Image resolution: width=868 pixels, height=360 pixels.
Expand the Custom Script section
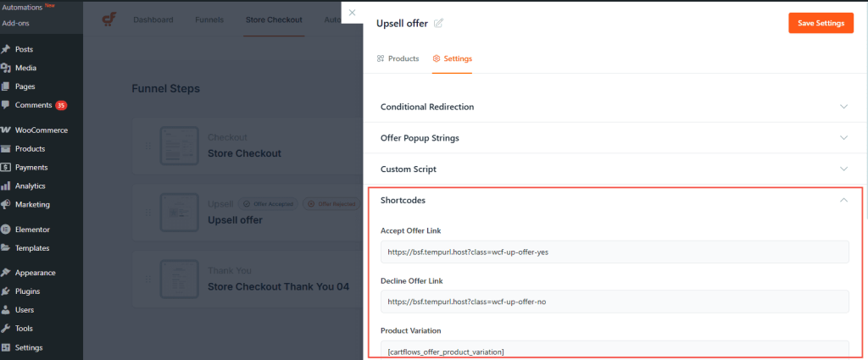(614, 169)
